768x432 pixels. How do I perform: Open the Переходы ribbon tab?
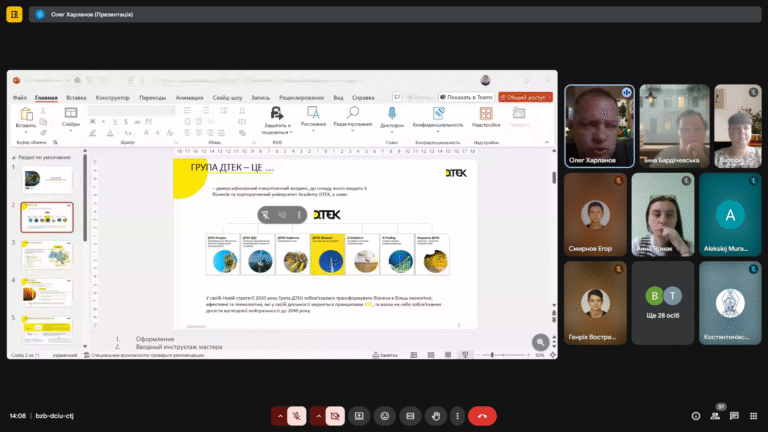tap(152, 97)
